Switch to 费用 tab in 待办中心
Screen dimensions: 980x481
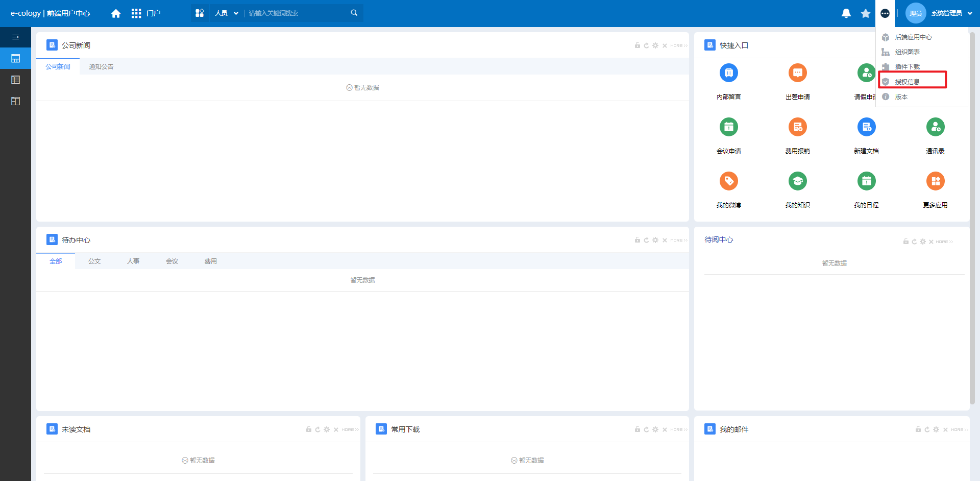click(211, 261)
